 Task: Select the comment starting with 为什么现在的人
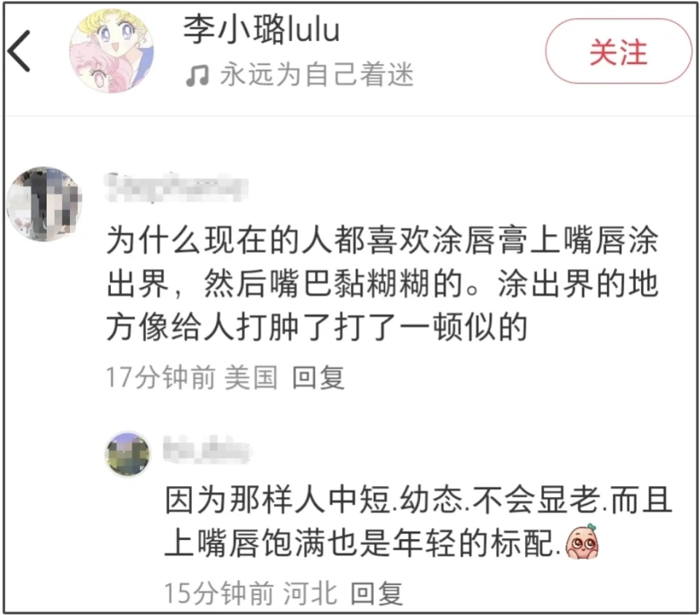[382, 283]
